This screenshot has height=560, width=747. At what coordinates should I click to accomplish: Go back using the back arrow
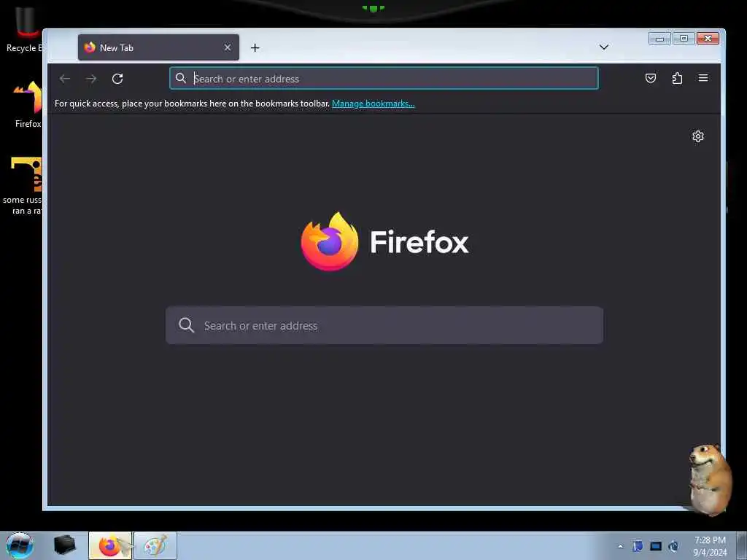pos(65,79)
